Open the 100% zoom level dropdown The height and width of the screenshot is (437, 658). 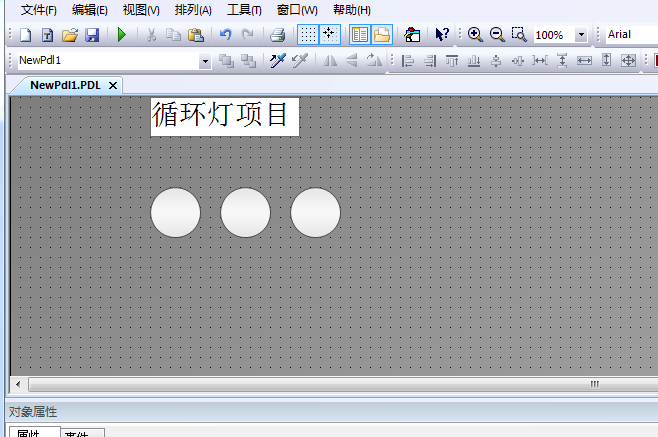(581, 35)
